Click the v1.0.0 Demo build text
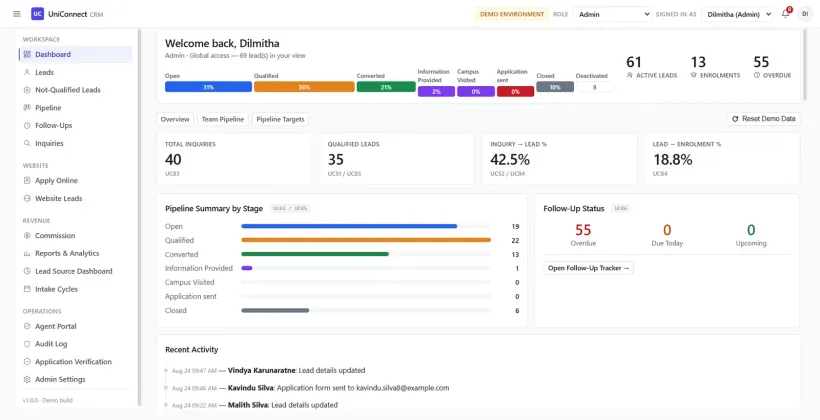The height and width of the screenshot is (420, 820). (x=48, y=400)
